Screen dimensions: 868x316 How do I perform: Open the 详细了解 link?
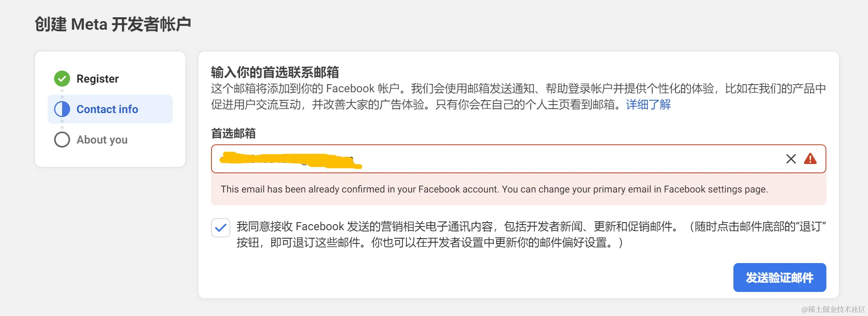tap(648, 105)
